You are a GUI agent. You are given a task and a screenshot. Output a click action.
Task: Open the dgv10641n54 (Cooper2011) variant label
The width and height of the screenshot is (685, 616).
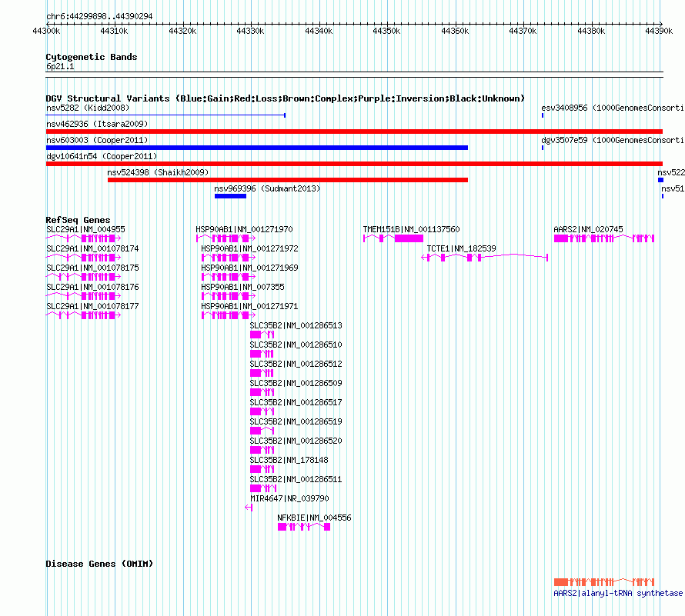[x=102, y=156]
